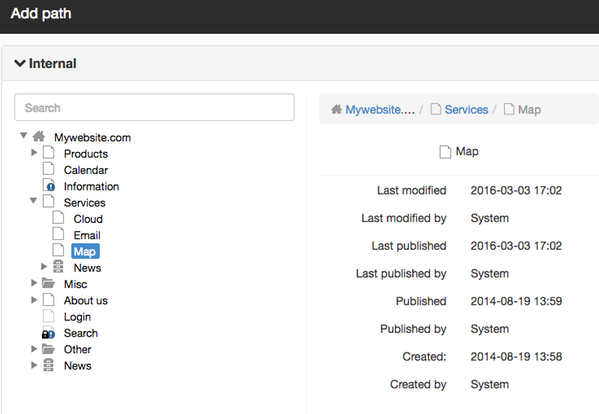Click the Other folder icon
The image size is (599, 414).
point(48,349)
